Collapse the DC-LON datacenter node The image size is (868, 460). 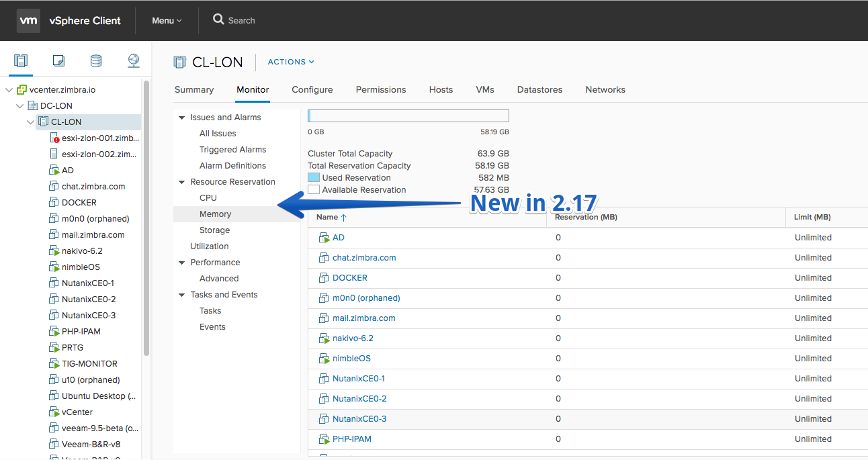pos(20,106)
